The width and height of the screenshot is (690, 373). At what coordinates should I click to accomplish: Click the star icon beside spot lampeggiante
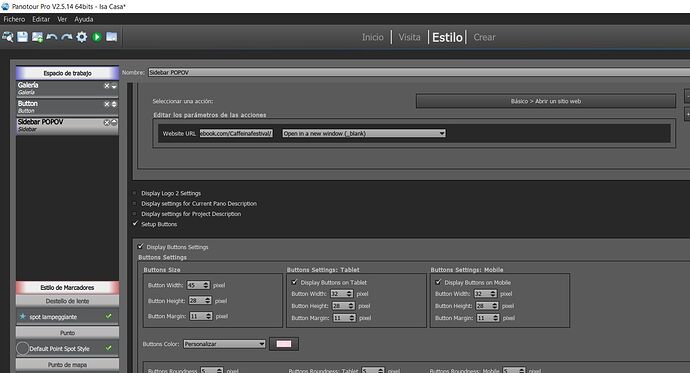[x=22, y=316]
